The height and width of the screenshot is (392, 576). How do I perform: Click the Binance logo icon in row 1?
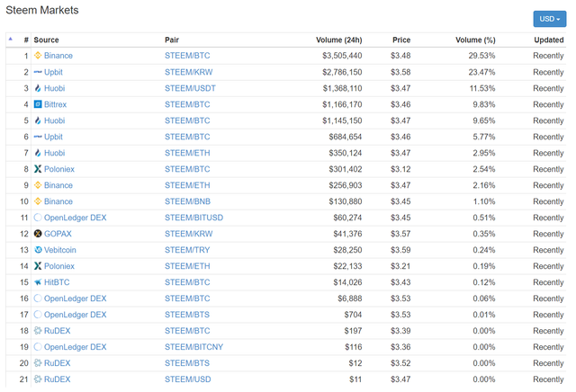[x=38, y=56]
